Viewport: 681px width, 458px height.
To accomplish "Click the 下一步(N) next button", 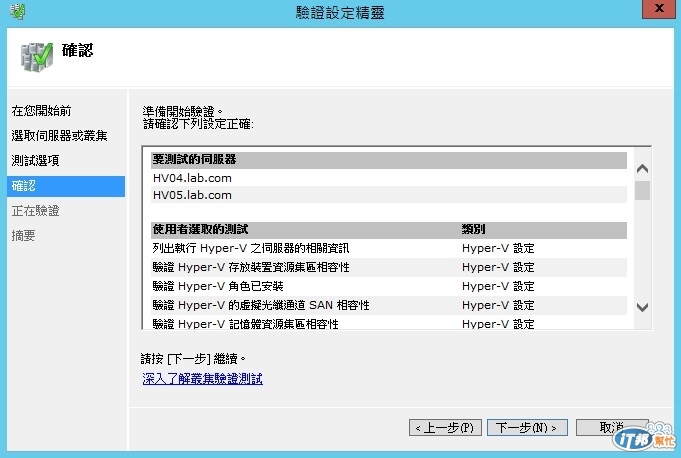I will (x=527, y=428).
